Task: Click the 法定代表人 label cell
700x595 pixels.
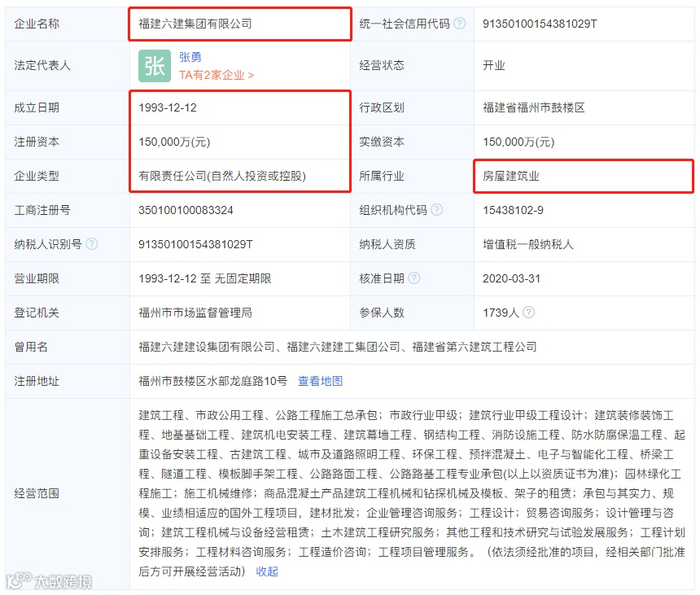Action: click(68, 66)
